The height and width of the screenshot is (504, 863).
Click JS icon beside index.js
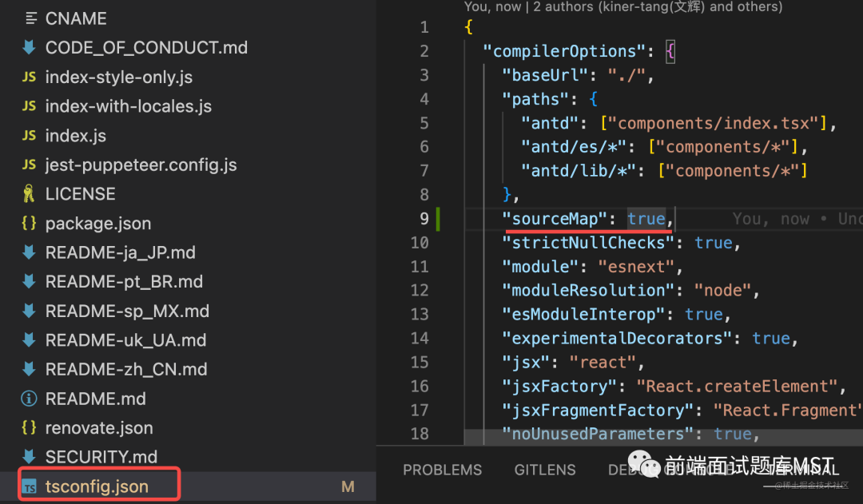pos(30,135)
